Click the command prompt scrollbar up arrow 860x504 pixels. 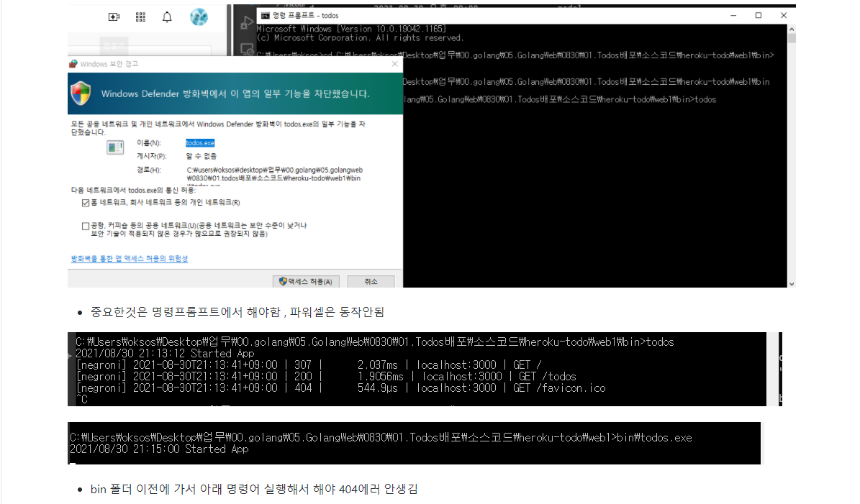792,29
